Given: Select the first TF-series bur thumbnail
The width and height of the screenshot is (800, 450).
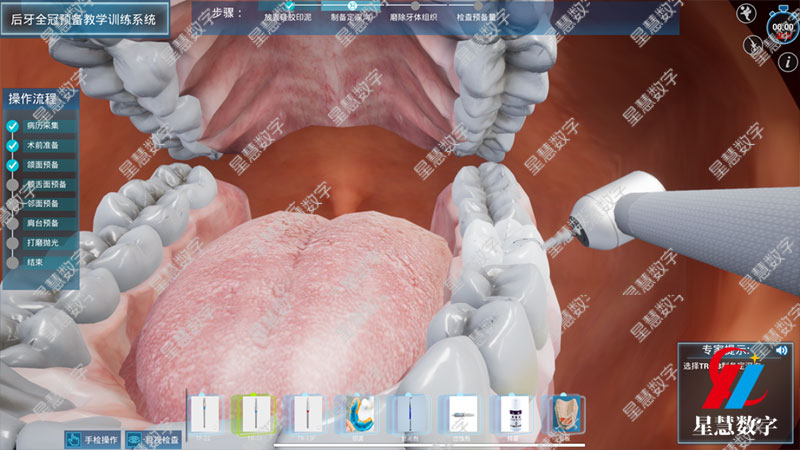Looking at the screenshot, I should coord(207,412).
